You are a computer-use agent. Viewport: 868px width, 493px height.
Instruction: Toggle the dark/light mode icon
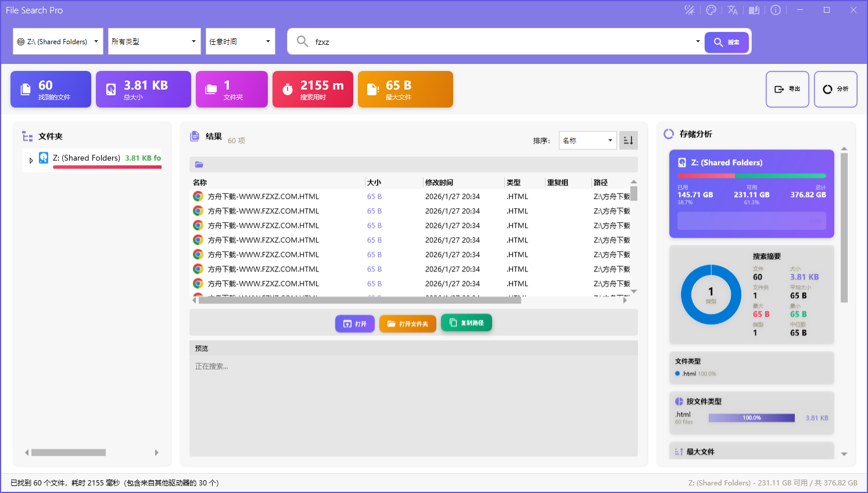690,10
